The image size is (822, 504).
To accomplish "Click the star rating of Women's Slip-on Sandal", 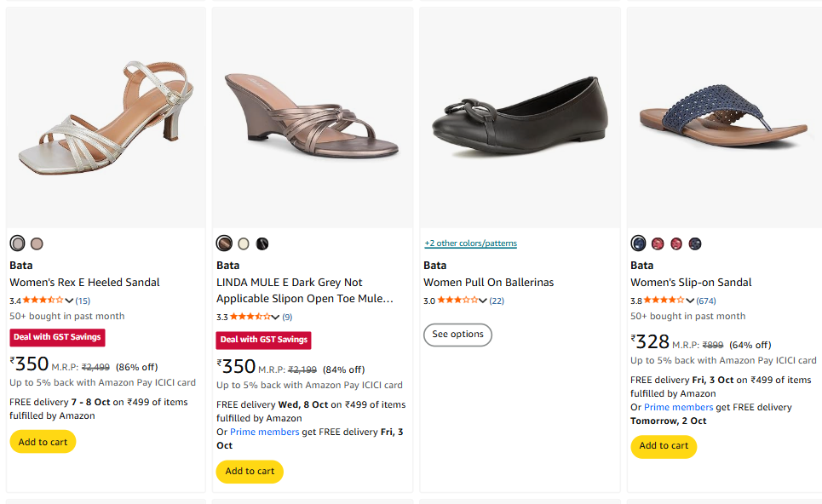I will (x=664, y=301).
